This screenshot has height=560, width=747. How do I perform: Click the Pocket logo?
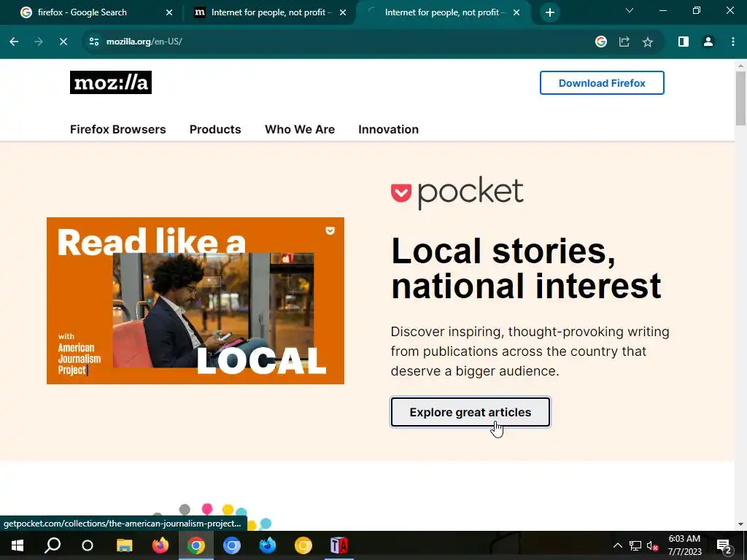[457, 192]
